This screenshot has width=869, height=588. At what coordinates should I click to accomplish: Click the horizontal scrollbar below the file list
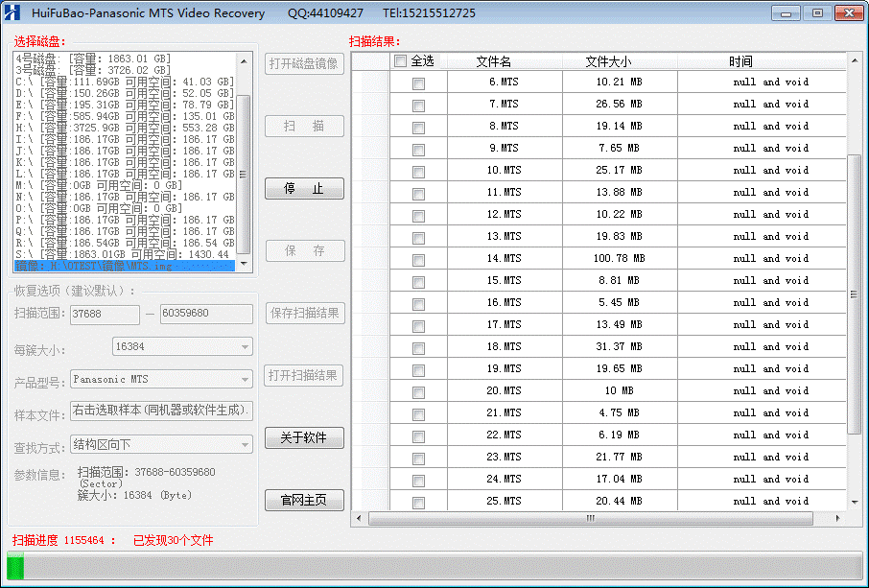pyautogui.click(x=589, y=518)
